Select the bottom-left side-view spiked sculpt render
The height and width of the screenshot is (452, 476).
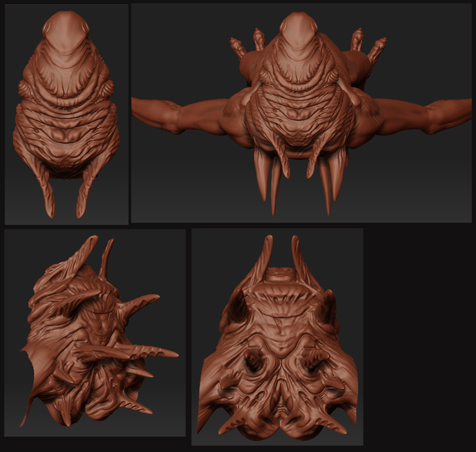click(x=95, y=333)
